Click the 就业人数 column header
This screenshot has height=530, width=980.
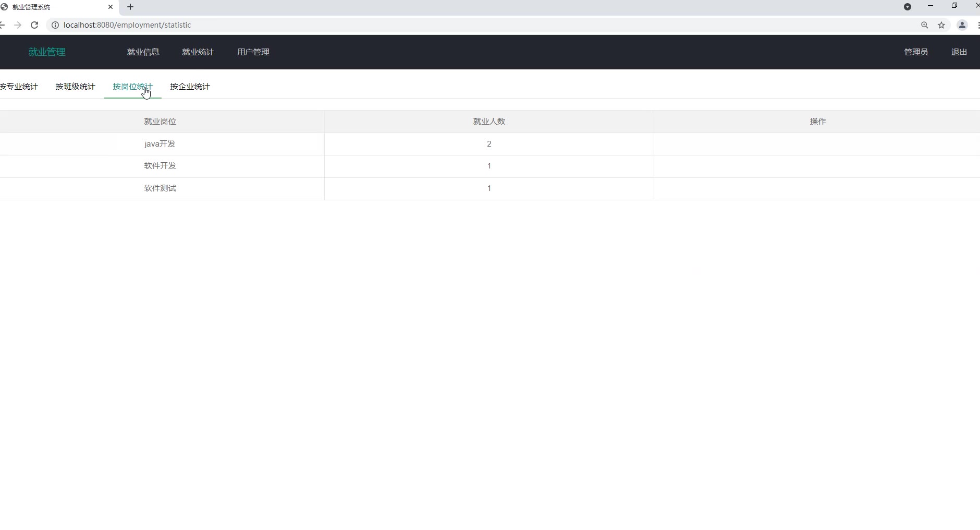pyautogui.click(x=489, y=122)
